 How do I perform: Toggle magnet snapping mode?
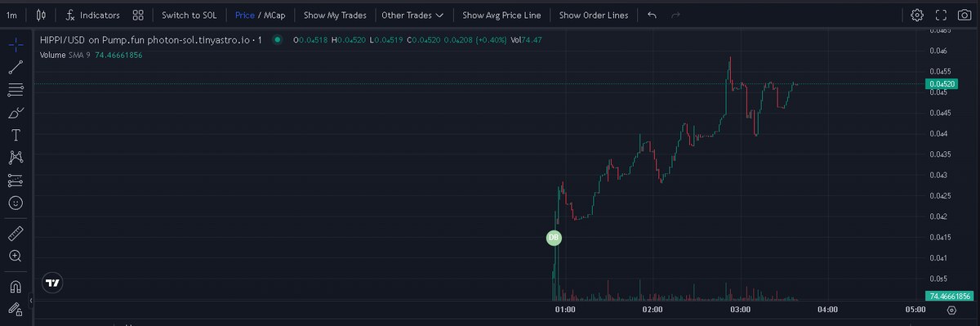(16, 287)
